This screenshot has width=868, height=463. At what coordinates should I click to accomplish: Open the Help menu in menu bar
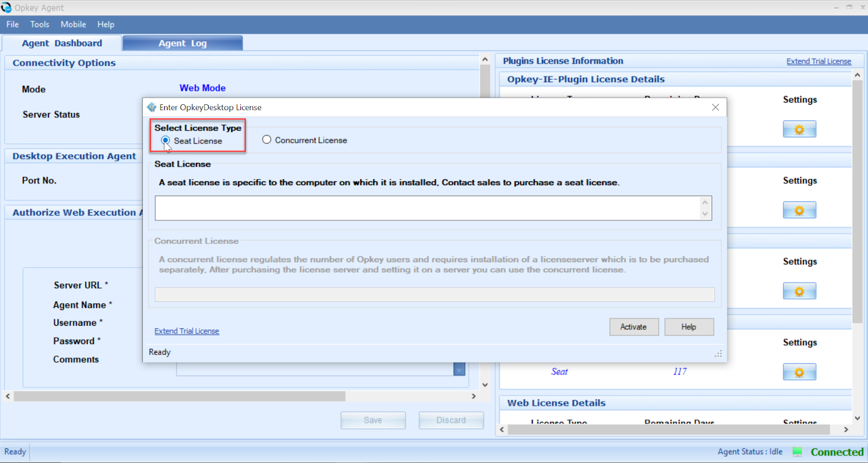[x=106, y=24]
